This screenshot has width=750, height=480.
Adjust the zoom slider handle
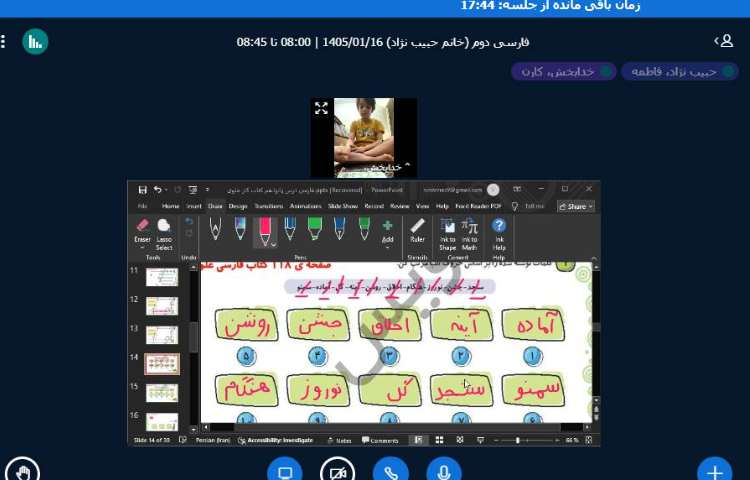(x=517, y=440)
